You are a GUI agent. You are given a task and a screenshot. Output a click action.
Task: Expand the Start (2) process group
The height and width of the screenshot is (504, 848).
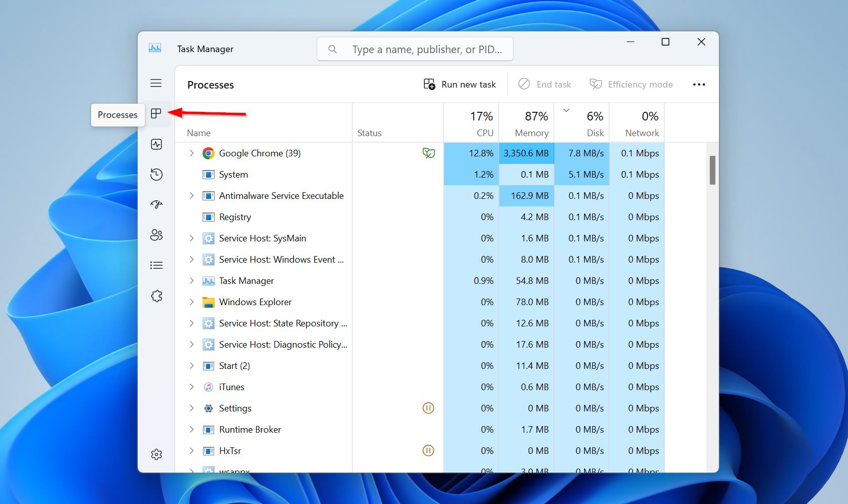[x=191, y=365]
